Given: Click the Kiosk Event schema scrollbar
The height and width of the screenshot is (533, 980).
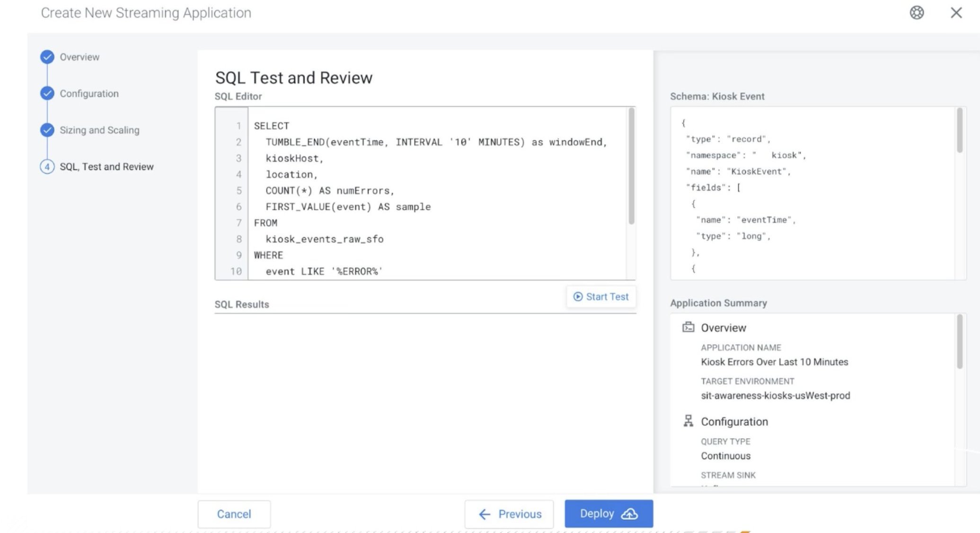Looking at the screenshot, I should click(x=959, y=130).
